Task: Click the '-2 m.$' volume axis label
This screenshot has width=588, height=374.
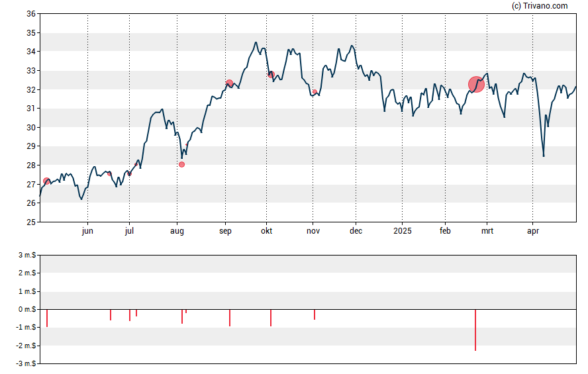Action: [x=26, y=346]
